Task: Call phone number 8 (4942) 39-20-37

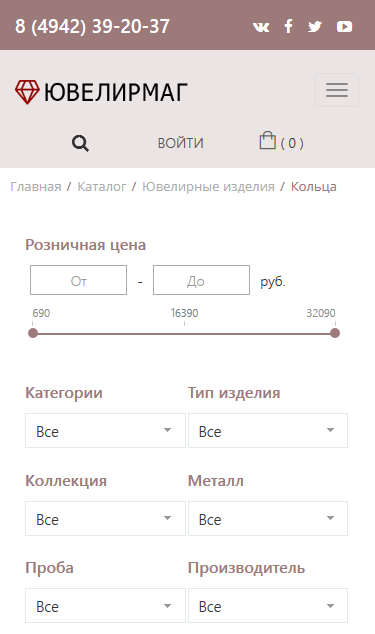Action: tap(92, 27)
